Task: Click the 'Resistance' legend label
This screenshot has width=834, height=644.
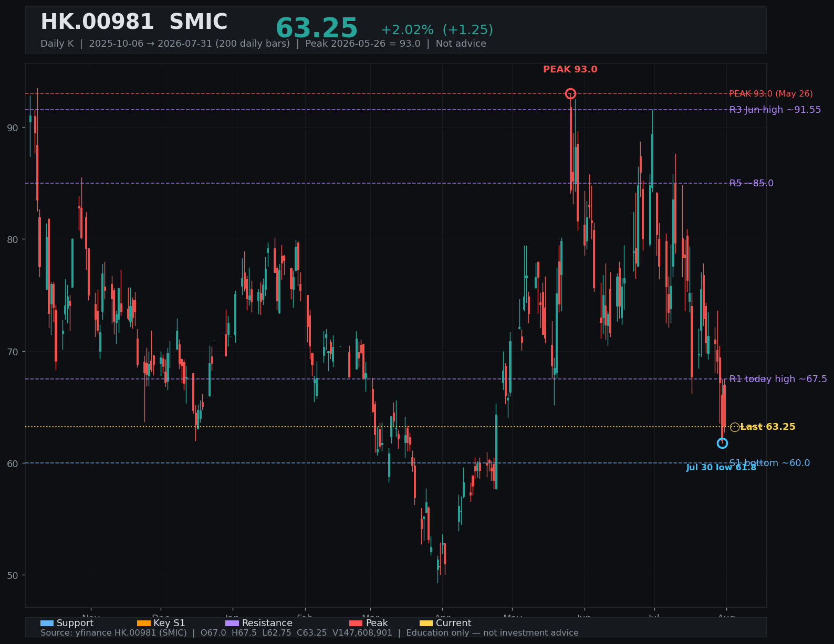Action: [267, 623]
